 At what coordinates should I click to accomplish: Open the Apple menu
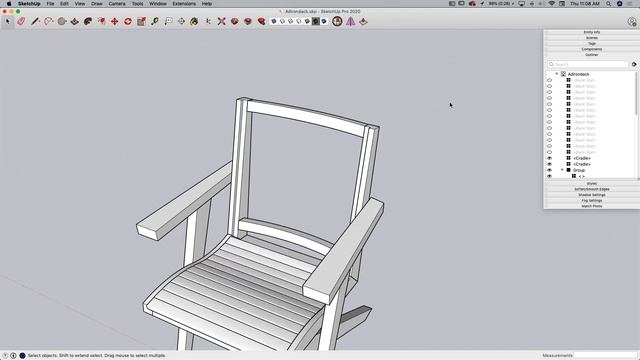pyautogui.click(x=9, y=4)
